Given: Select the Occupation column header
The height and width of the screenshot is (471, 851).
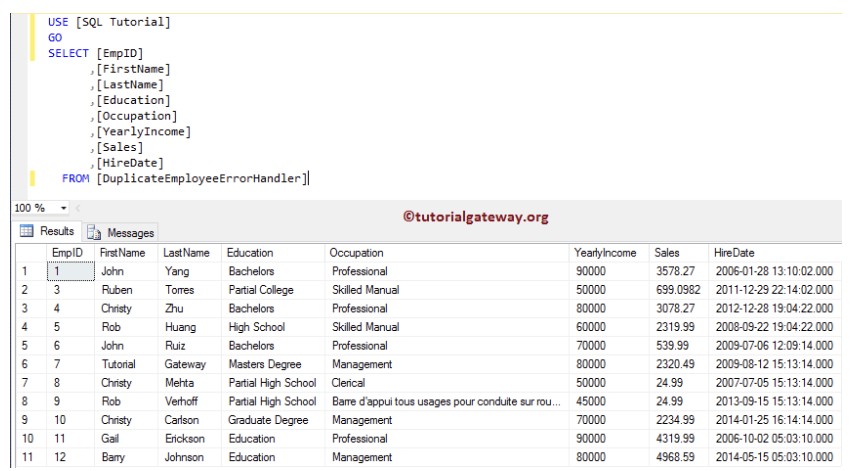Looking at the screenshot, I should click(447, 253).
